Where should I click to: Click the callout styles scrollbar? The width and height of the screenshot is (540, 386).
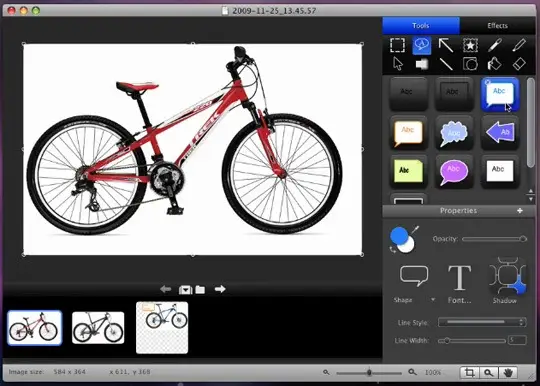[x=531, y=122]
